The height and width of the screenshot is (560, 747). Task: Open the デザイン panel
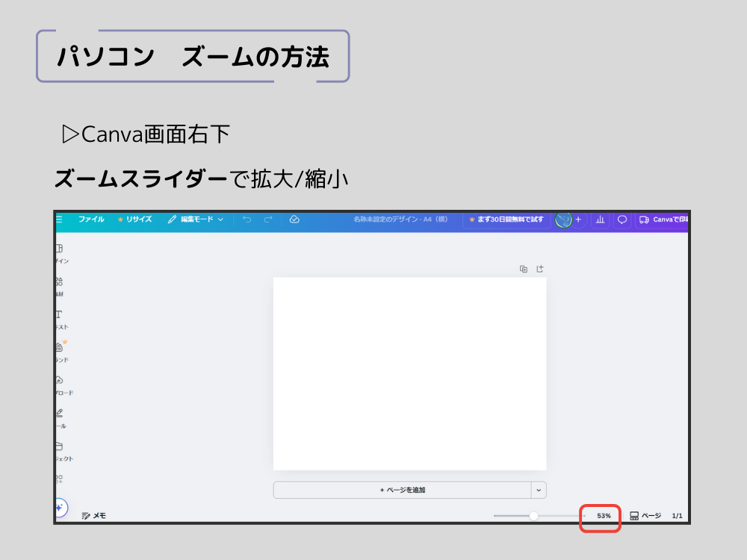point(60,246)
